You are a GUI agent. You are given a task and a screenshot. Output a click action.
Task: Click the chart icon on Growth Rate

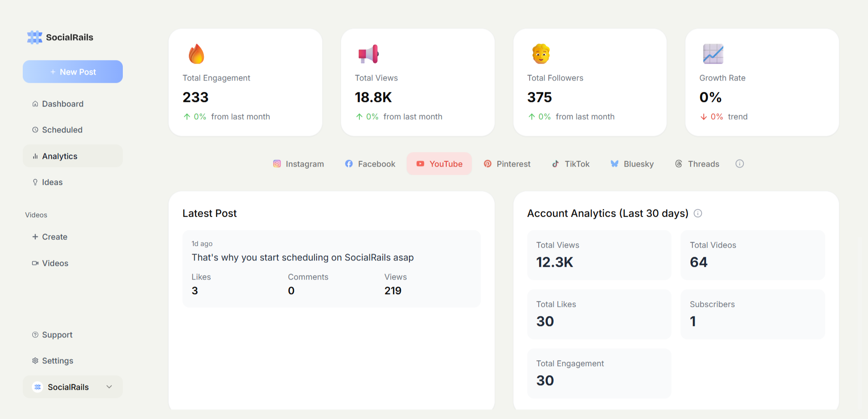[713, 54]
